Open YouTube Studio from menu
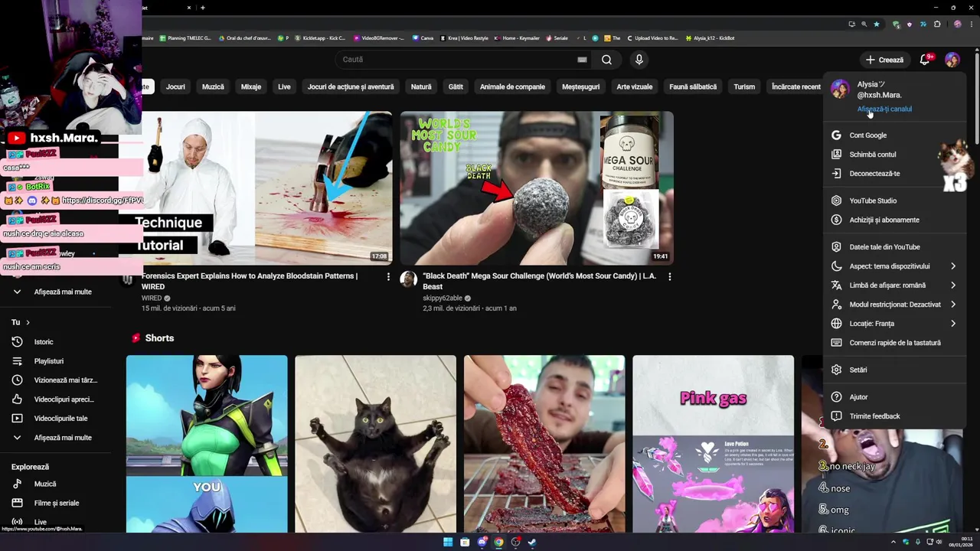Image resolution: width=980 pixels, height=551 pixels. 894,201
